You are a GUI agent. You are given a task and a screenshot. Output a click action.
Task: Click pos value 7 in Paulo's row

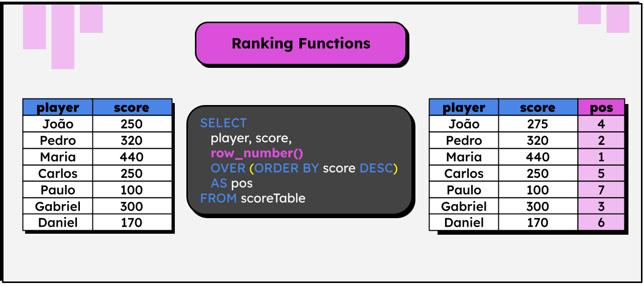click(x=601, y=190)
